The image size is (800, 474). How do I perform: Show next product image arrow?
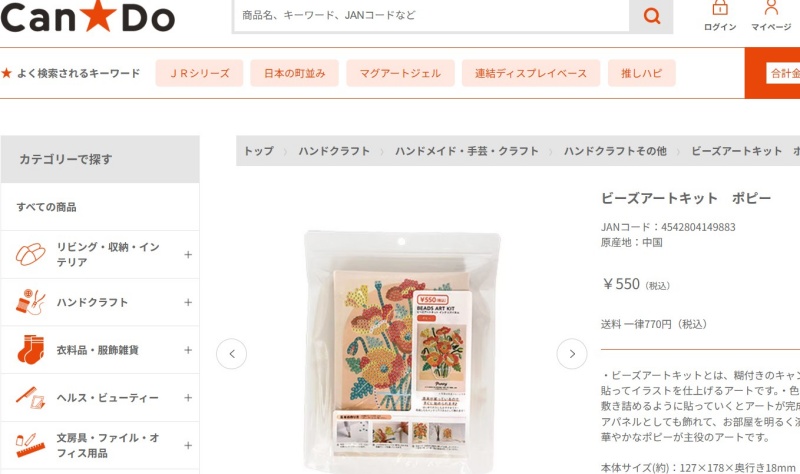coord(571,354)
